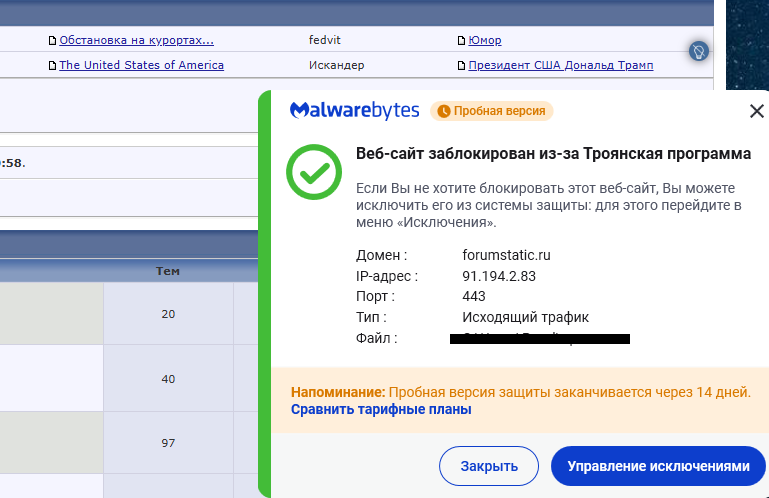Click the document icon beside Президент США
This screenshot has height=498, width=769.
coord(461,66)
